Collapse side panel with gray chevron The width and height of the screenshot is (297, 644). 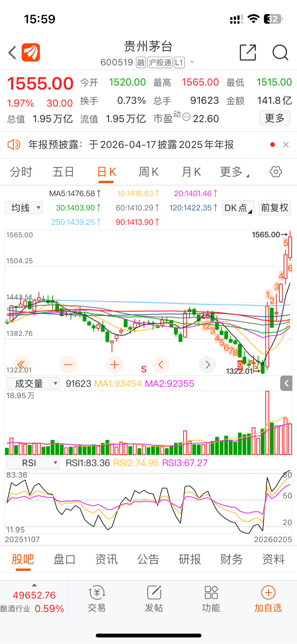pos(286,383)
